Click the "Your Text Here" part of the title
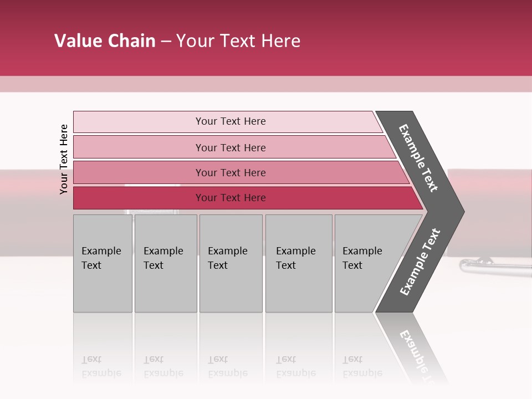This screenshot has height=399, width=532. 238,41
